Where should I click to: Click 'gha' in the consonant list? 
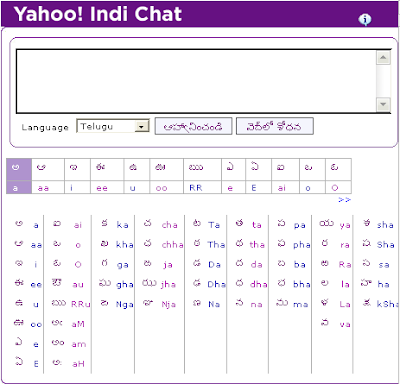[x=125, y=285]
